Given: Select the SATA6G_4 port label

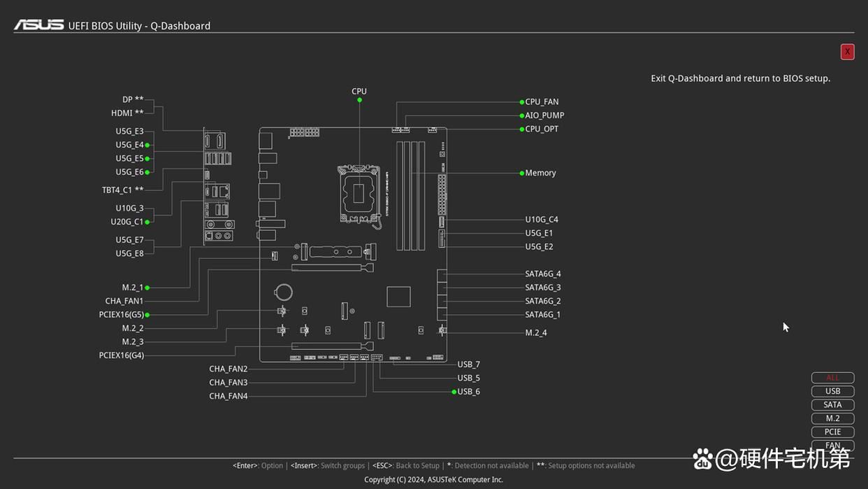Looking at the screenshot, I should [x=543, y=274].
